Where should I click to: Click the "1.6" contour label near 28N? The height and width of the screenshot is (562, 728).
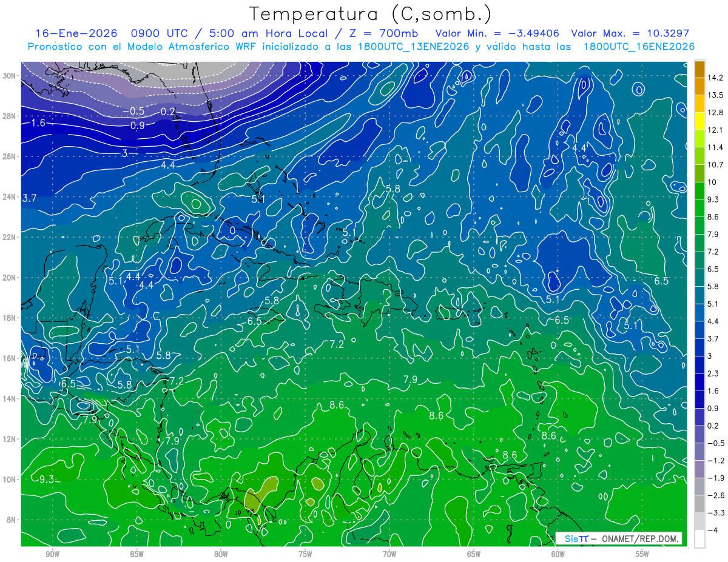(38, 123)
